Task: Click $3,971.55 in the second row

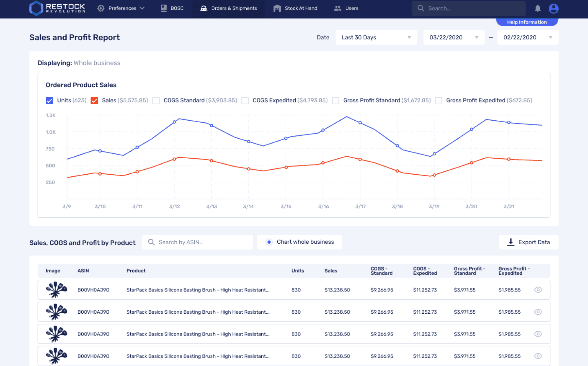Action: [465, 312]
